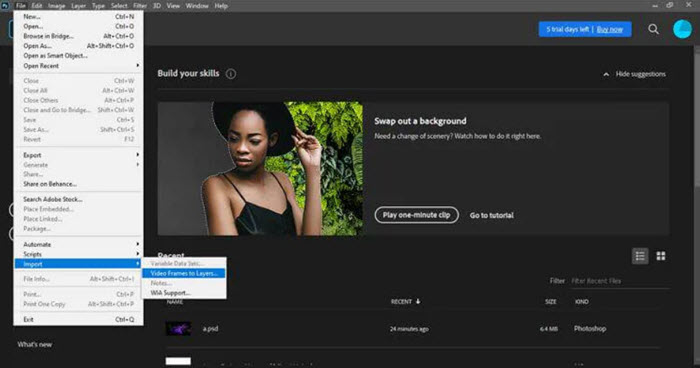
Task: Click the Photoshop kind cell
Action: 590,329
